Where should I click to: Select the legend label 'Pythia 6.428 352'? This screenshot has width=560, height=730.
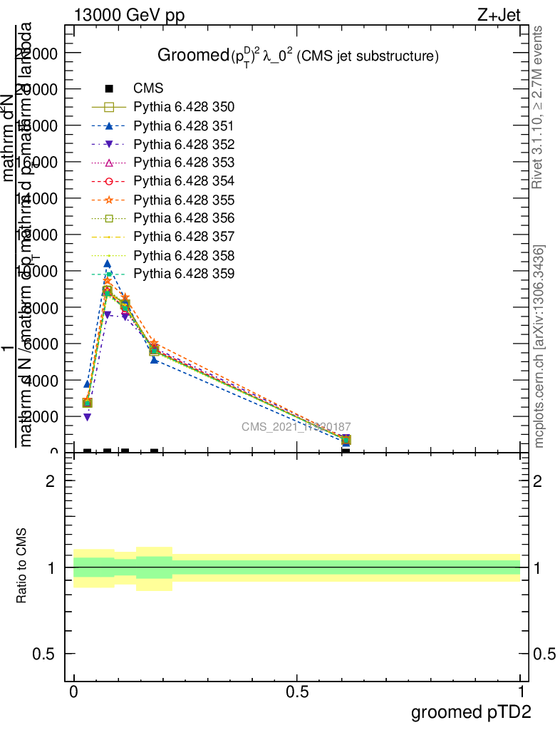[x=184, y=144]
